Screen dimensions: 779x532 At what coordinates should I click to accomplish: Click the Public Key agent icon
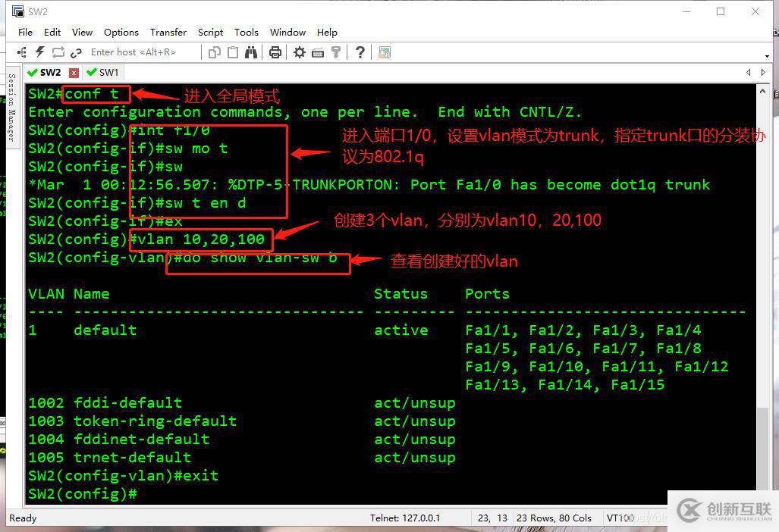pos(336,52)
